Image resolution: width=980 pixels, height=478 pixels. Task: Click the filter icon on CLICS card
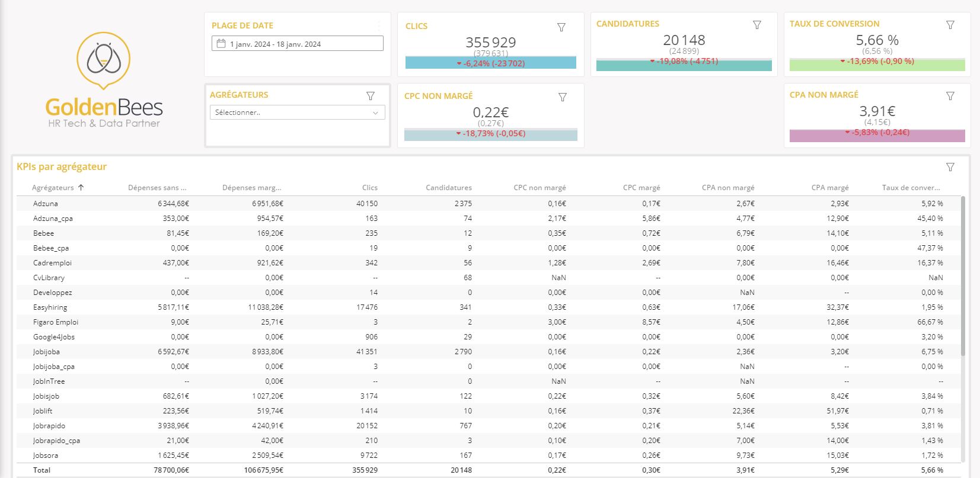click(561, 27)
